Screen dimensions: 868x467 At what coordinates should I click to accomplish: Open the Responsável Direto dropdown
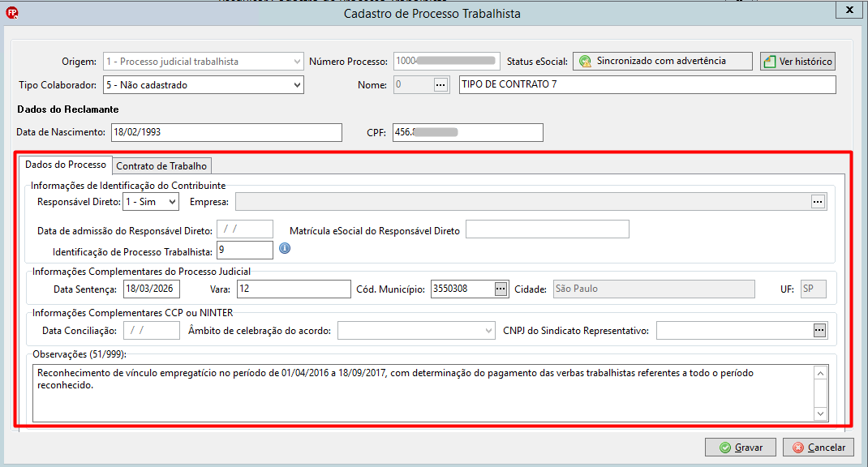172,202
